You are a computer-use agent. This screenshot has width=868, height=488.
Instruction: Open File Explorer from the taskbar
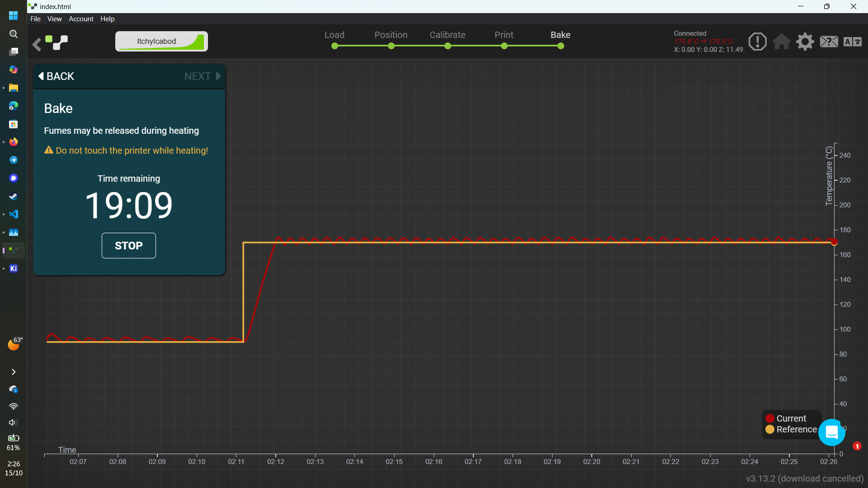tap(14, 88)
